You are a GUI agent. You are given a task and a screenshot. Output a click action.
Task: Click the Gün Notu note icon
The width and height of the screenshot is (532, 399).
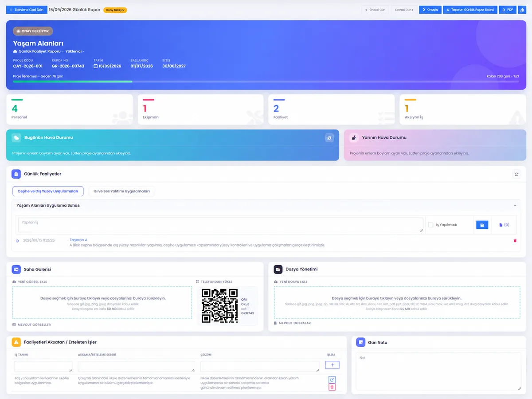coord(361,342)
